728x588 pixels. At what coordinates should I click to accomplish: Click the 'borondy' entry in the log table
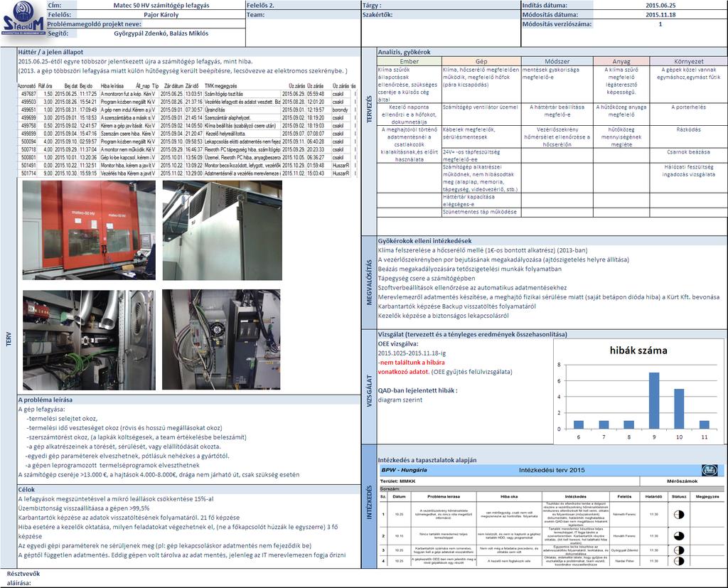click(340, 109)
